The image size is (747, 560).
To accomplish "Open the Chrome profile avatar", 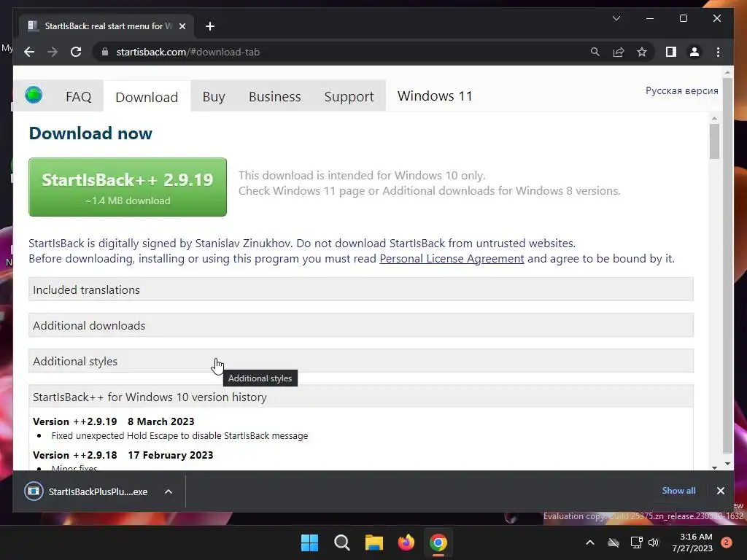I will pos(694,52).
